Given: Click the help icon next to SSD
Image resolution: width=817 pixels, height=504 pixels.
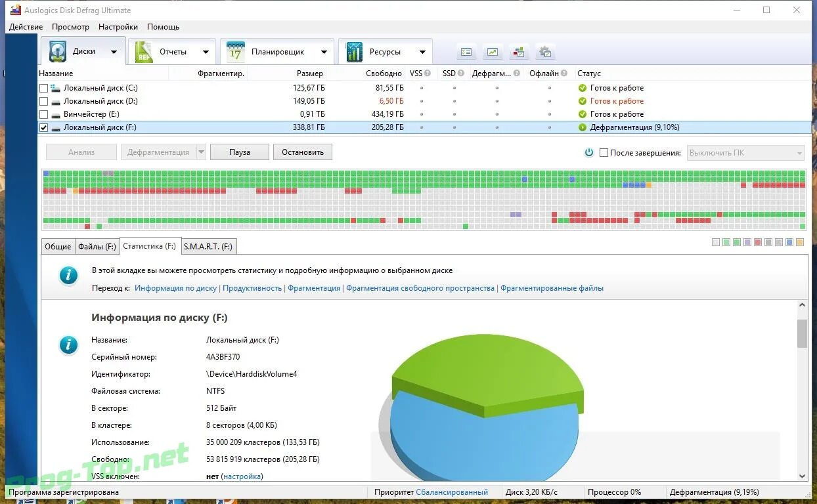Looking at the screenshot, I should (x=461, y=73).
